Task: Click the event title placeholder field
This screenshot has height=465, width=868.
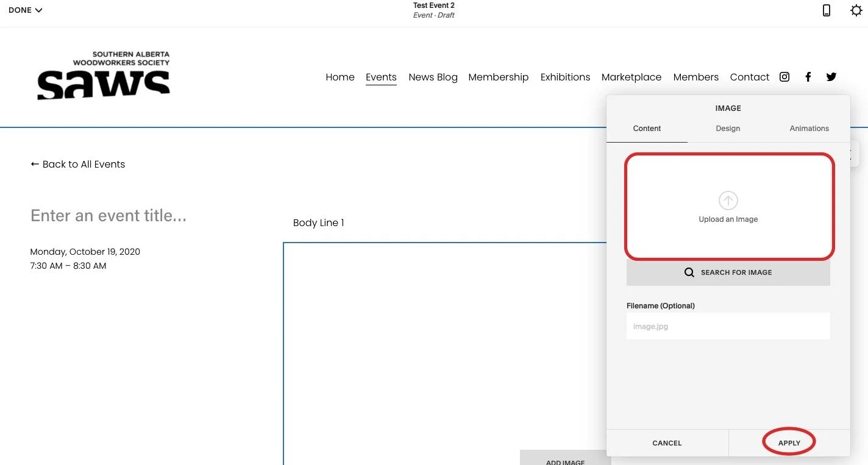Action: [x=108, y=216]
